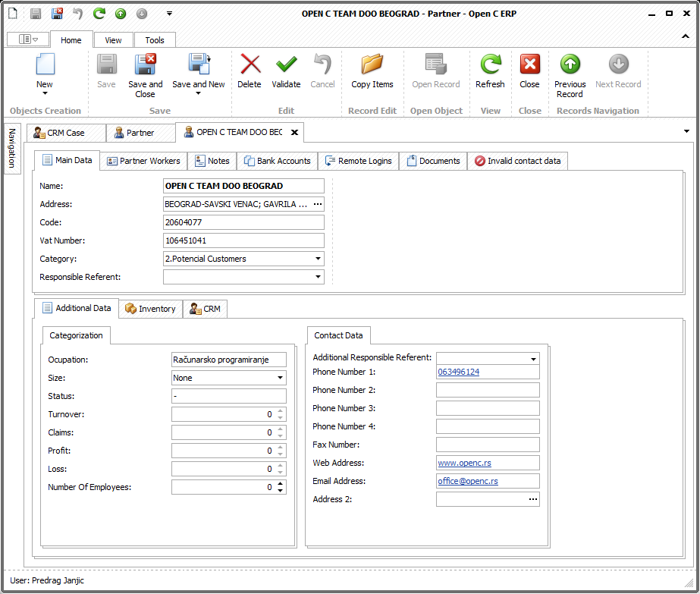This screenshot has height=594, width=700.
Task: Expand quick access toolbar customize arrow
Action: (169, 14)
